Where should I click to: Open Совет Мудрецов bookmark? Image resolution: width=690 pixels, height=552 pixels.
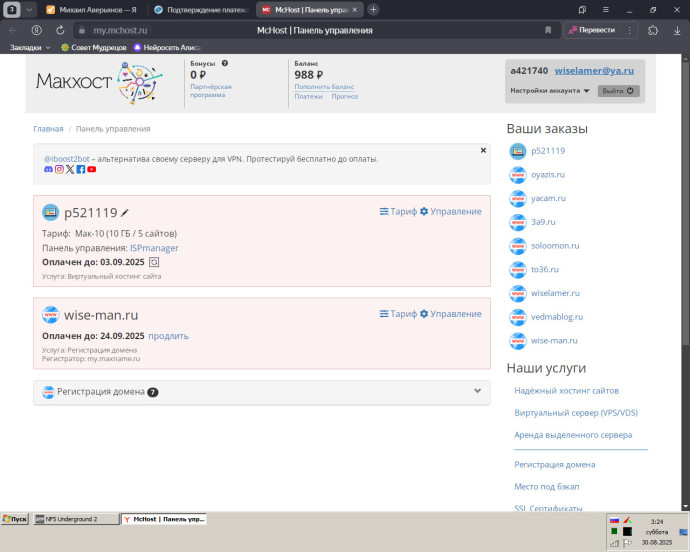[94, 48]
